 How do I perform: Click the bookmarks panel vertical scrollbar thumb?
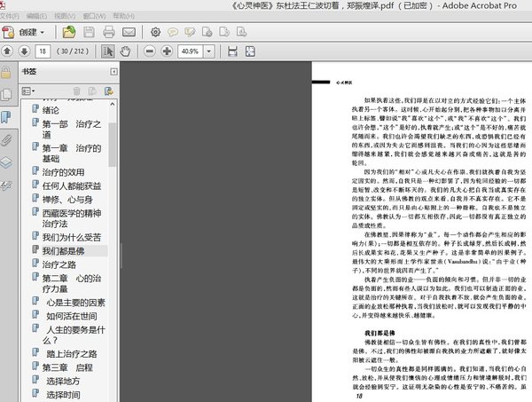click(x=113, y=145)
